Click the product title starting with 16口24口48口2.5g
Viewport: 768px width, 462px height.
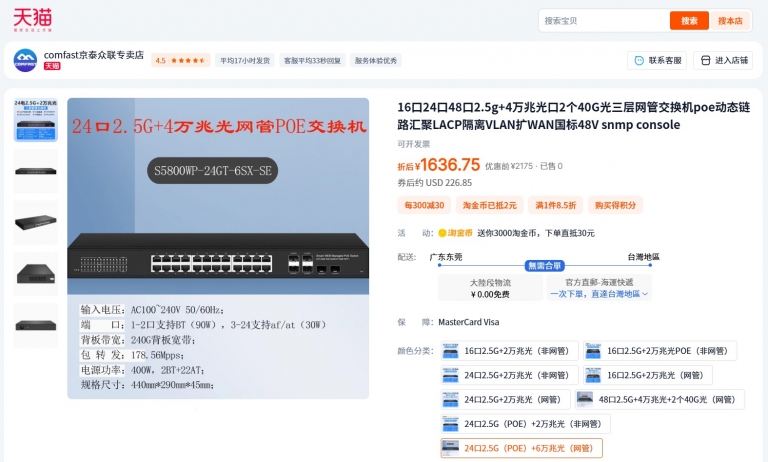click(x=574, y=116)
